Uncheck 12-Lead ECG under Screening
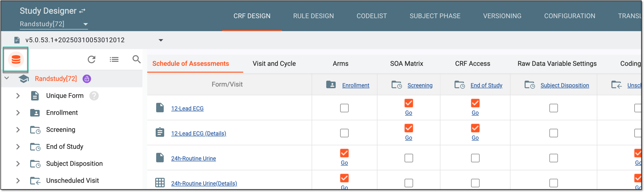Image resolution: width=644 pixels, height=192 pixels. point(409,103)
